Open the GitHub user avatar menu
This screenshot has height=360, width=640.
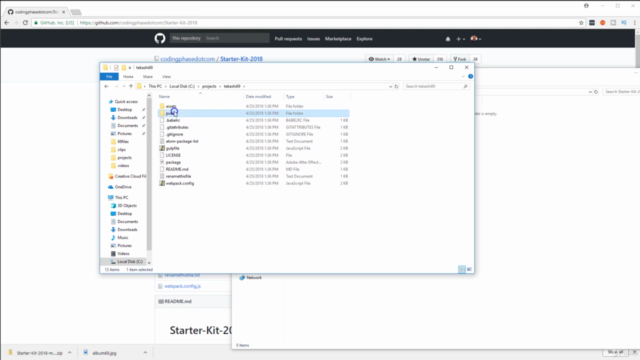[476, 39]
